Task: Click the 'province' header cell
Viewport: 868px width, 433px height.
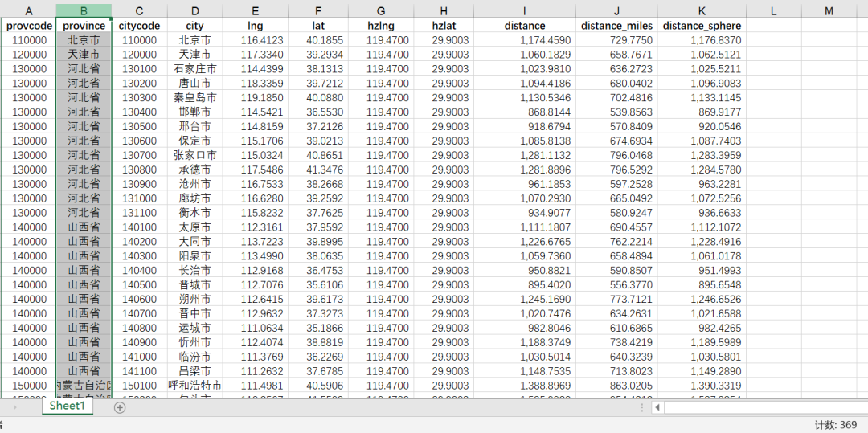Action: 84,26
